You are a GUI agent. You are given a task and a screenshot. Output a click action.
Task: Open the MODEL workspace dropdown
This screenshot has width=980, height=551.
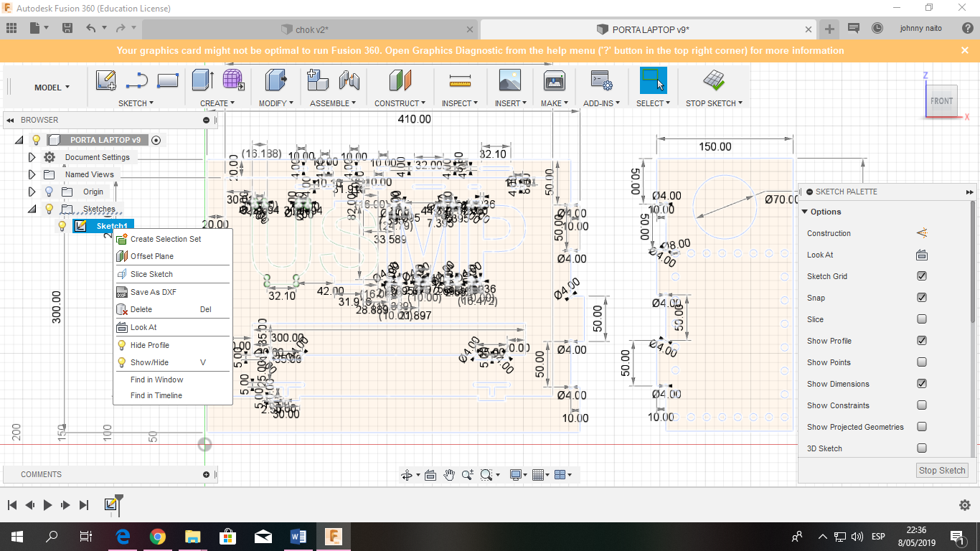[x=52, y=88]
